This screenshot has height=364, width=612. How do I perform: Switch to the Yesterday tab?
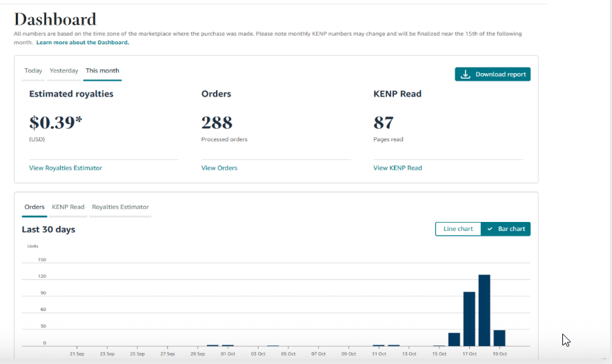click(x=63, y=71)
